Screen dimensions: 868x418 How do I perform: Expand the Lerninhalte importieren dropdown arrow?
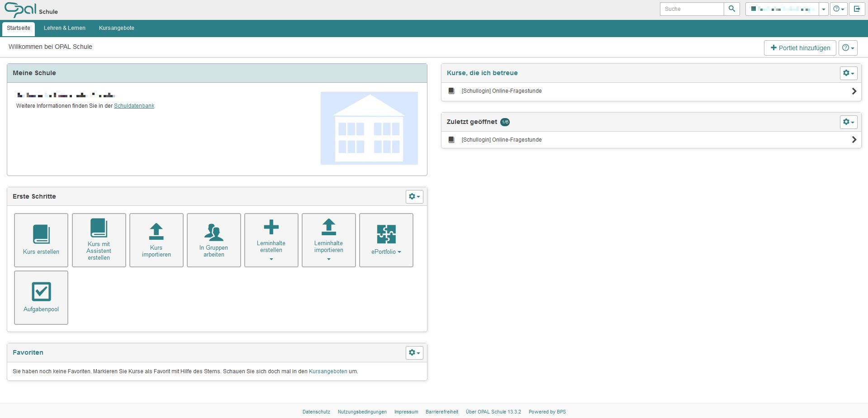pyautogui.click(x=329, y=259)
